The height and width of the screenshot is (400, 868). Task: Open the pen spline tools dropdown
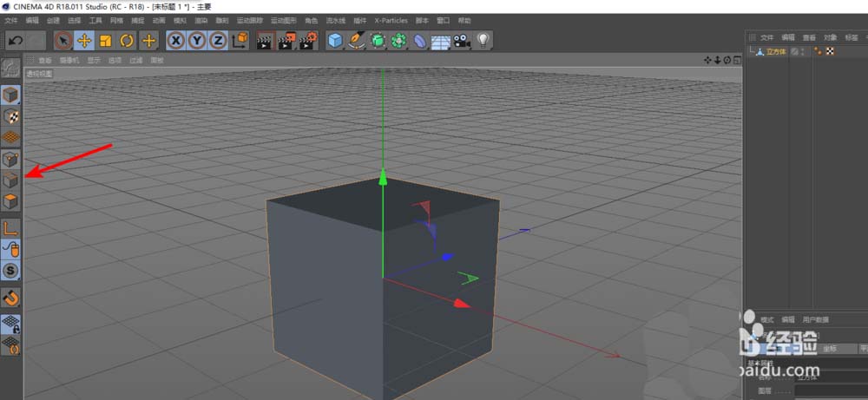tap(356, 40)
